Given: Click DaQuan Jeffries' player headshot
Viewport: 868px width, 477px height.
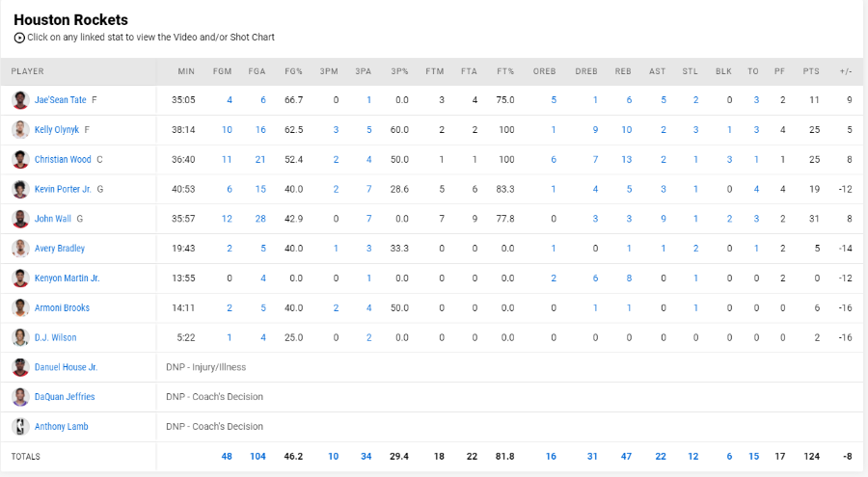Looking at the screenshot, I should tap(20, 397).
